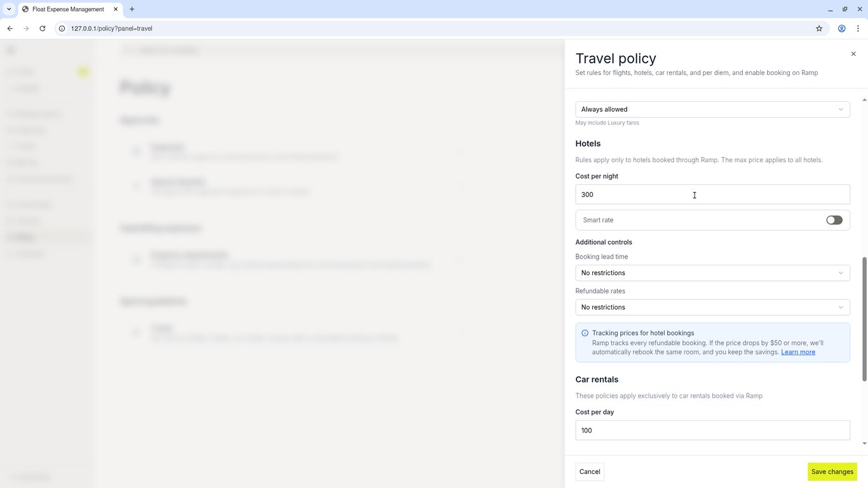Open the Always allowed dropdown

tap(712, 109)
